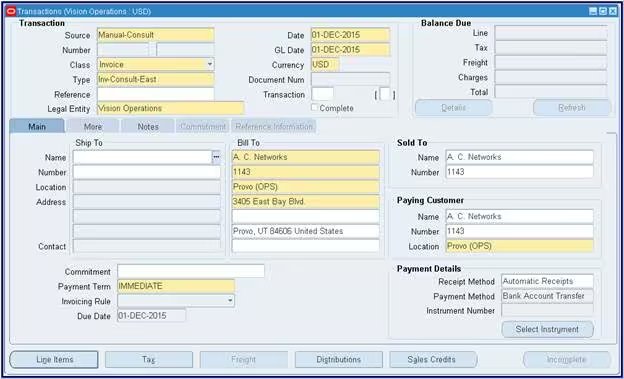624x379 pixels.
Task: Open the Notes tab
Action: pos(148,127)
